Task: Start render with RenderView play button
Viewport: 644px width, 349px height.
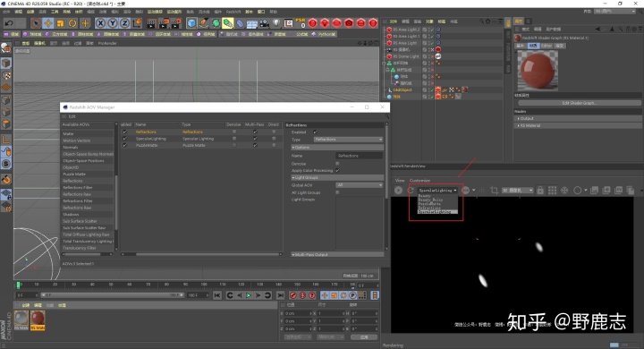Action: click(398, 191)
